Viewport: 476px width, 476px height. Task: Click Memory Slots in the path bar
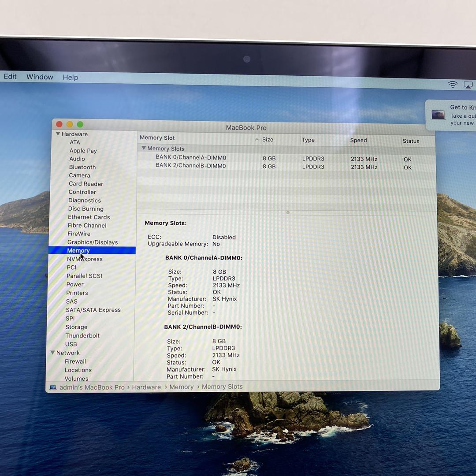click(x=222, y=387)
